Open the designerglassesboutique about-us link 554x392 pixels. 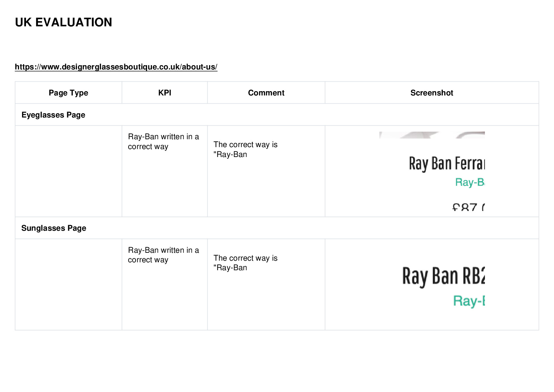click(x=116, y=67)
